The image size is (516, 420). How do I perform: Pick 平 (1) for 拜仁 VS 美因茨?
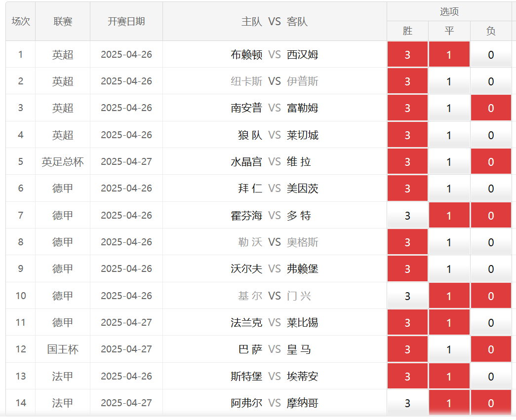click(449, 189)
